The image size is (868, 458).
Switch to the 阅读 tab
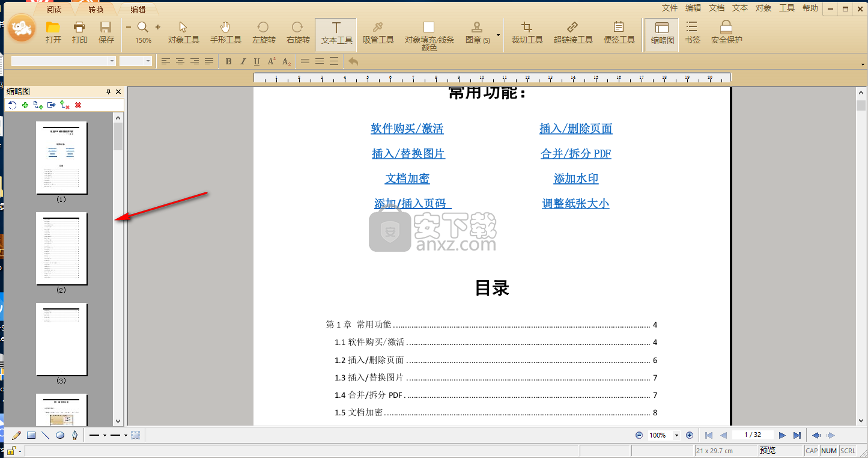point(53,9)
